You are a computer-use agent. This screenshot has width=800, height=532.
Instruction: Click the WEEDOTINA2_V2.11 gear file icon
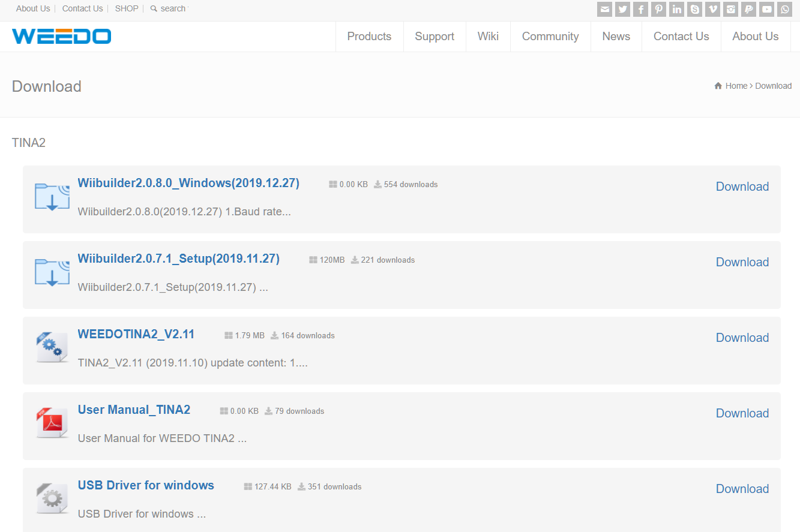(x=52, y=348)
